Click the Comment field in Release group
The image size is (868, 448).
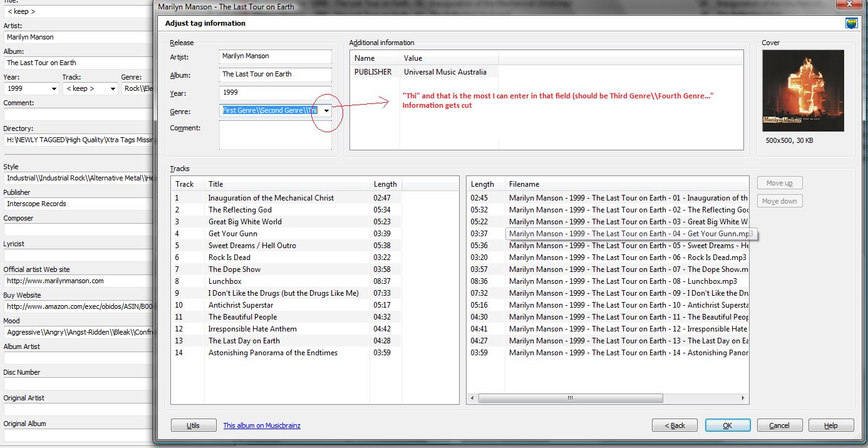point(276,135)
